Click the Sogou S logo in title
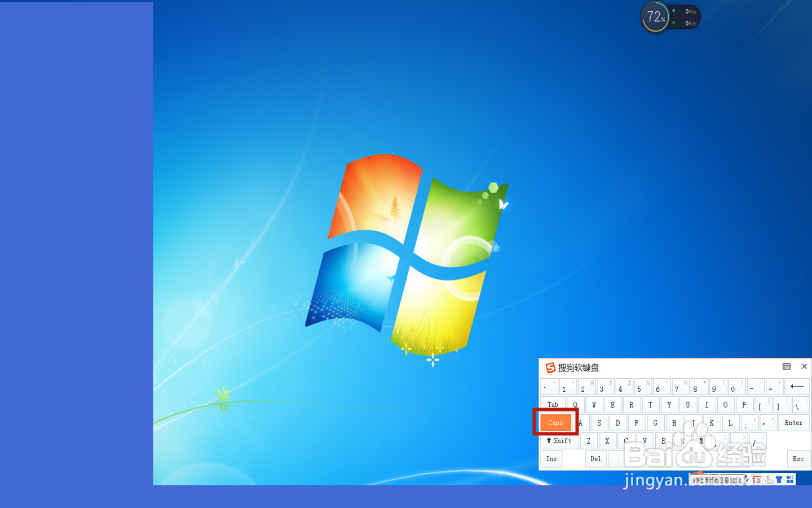The image size is (812, 508). click(550, 367)
